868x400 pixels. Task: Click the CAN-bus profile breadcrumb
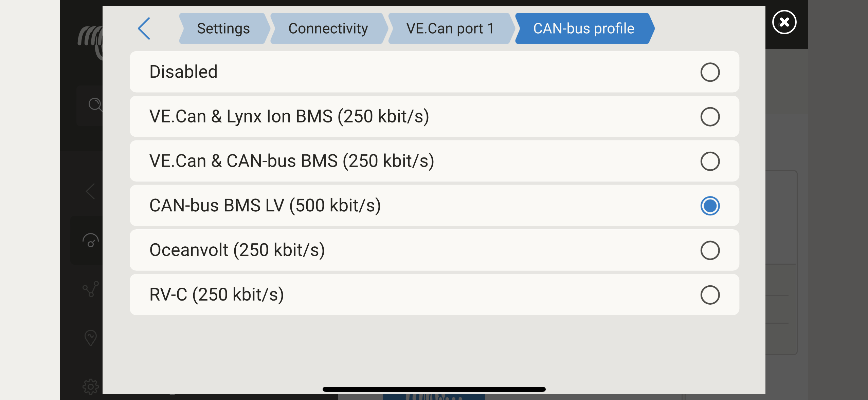584,28
